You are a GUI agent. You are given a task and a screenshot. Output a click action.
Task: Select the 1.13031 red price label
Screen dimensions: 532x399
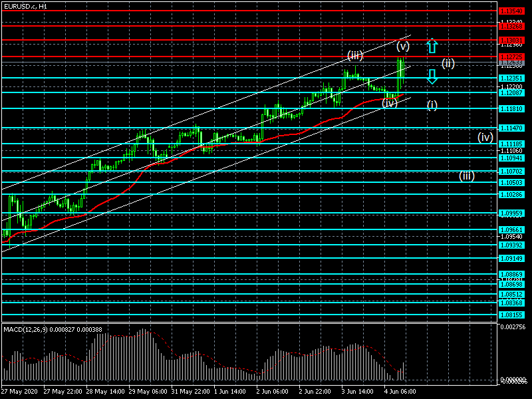point(511,41)
